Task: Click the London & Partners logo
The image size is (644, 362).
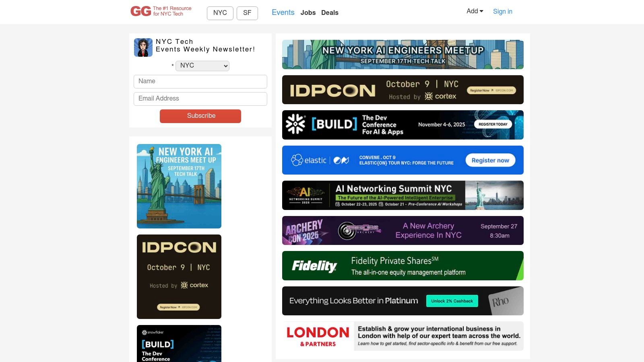Action: [318, 336]
